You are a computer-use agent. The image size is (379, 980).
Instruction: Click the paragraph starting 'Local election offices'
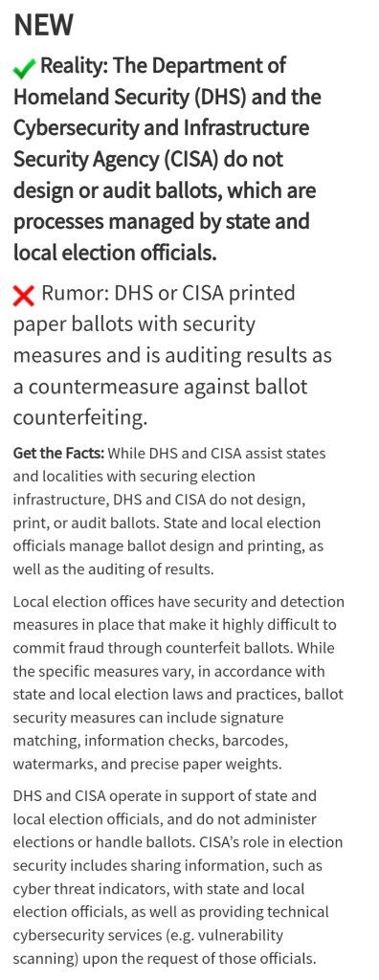click(x=178, y=682)
